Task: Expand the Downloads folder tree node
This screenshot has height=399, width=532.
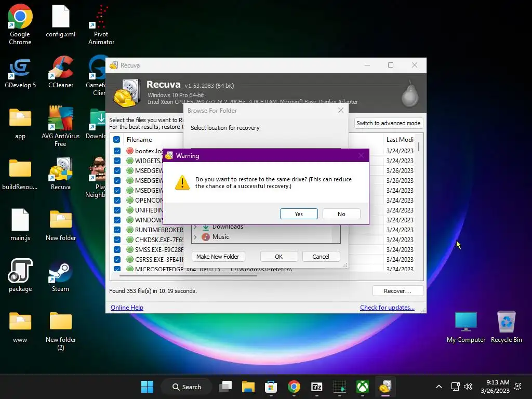Action: pos(195,227)
